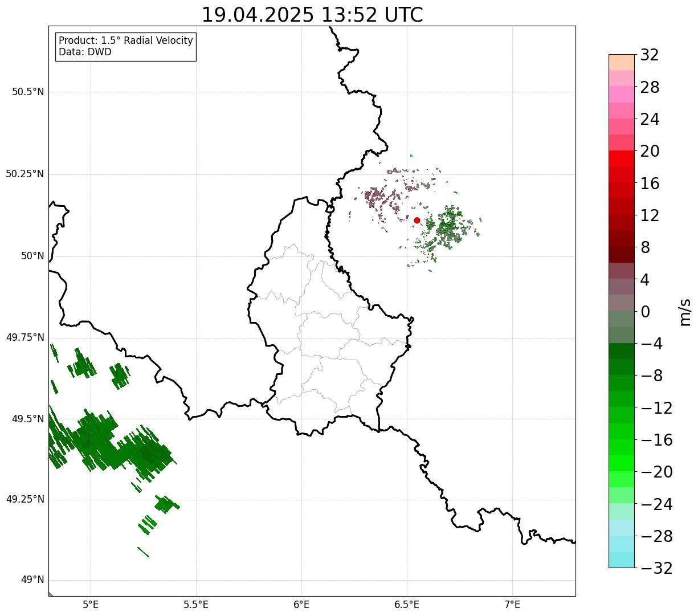Click the m/s colorbar unit label
This screenshot has height=616, width=698.
pos(685,312)
